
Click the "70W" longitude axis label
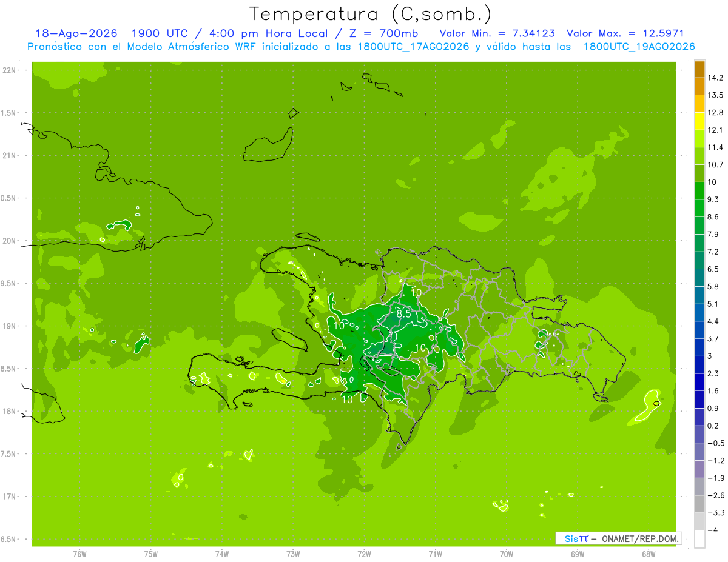(x=507, y=554)
